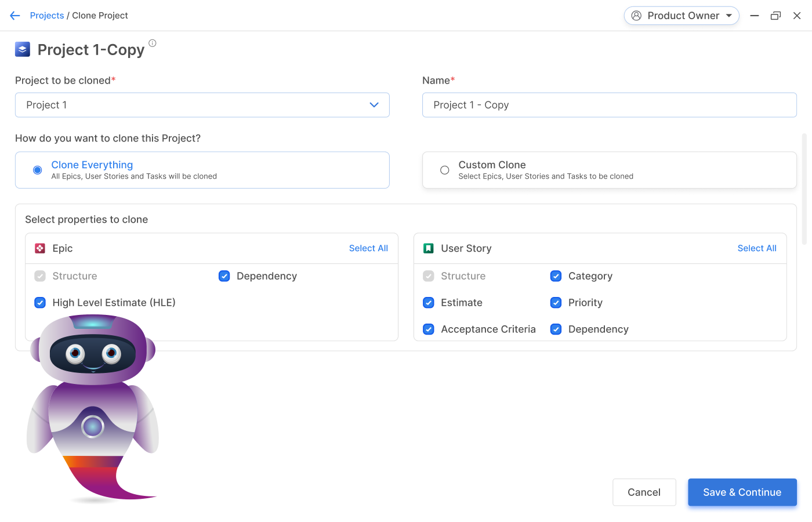Click the green User Story bookmark icon

click(429, 248)
